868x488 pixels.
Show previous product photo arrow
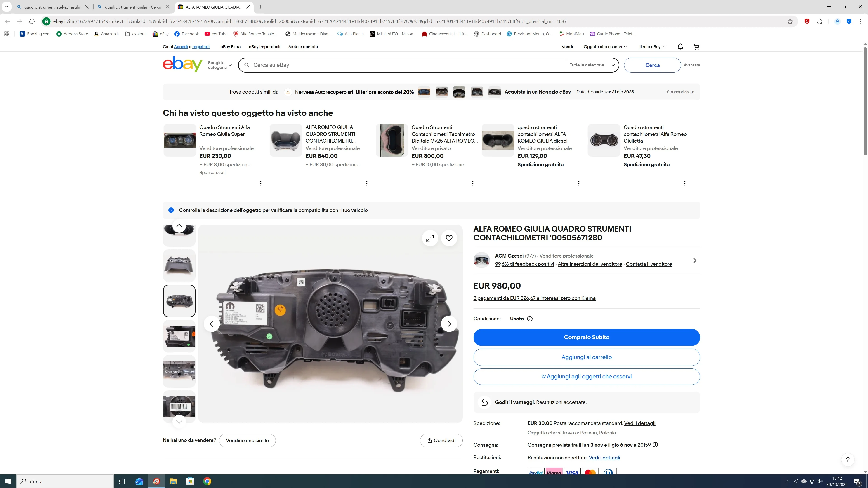[x=212, y=324]
